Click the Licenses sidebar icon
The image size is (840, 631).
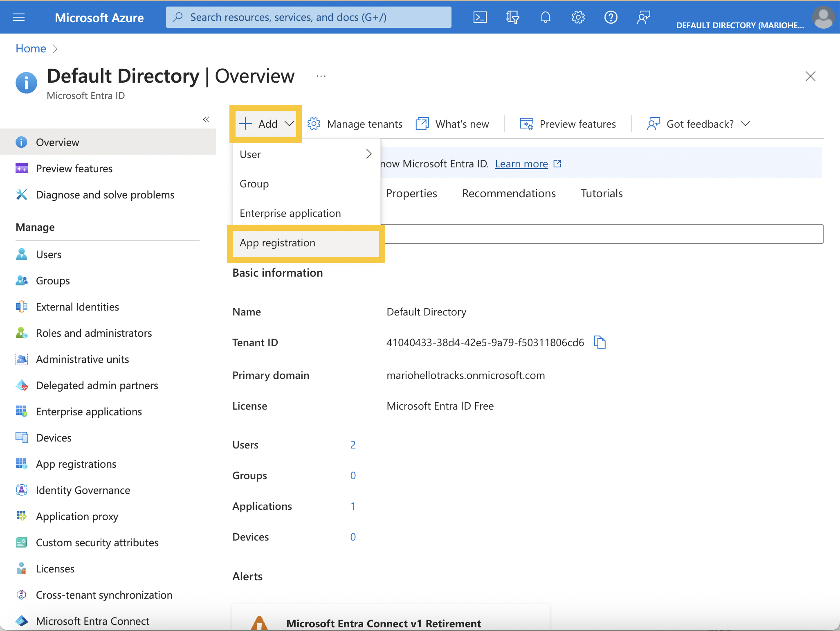tap(22, 568)
